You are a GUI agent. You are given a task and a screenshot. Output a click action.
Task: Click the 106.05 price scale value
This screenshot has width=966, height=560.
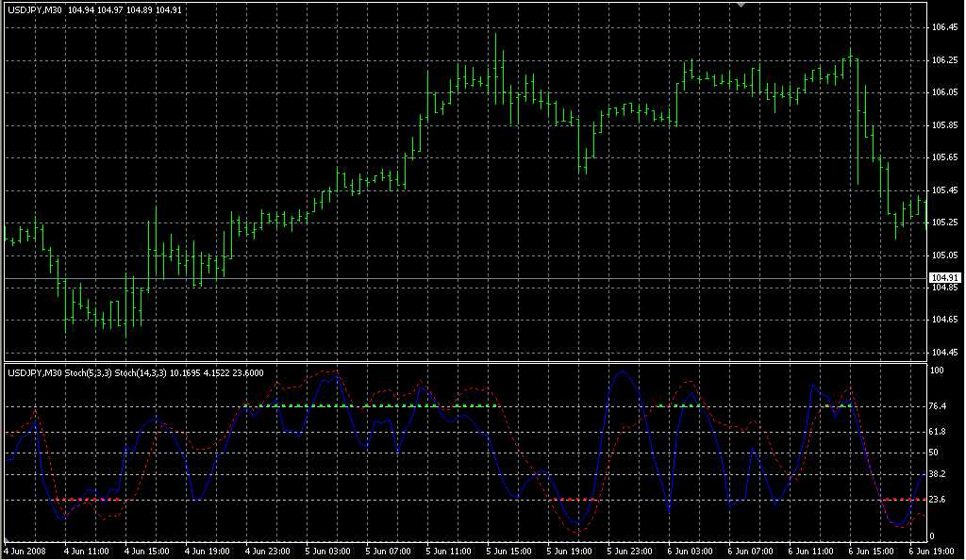point(943,92)
